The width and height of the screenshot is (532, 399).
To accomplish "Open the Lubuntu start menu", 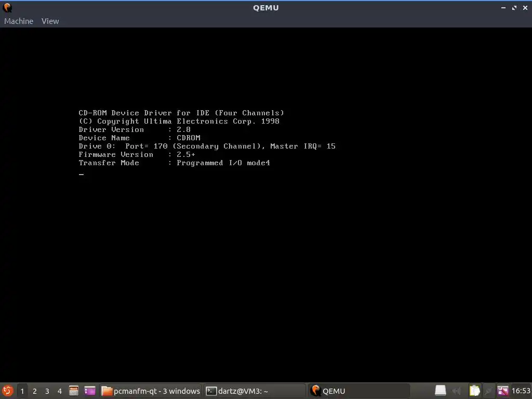I will coord(7,391).
